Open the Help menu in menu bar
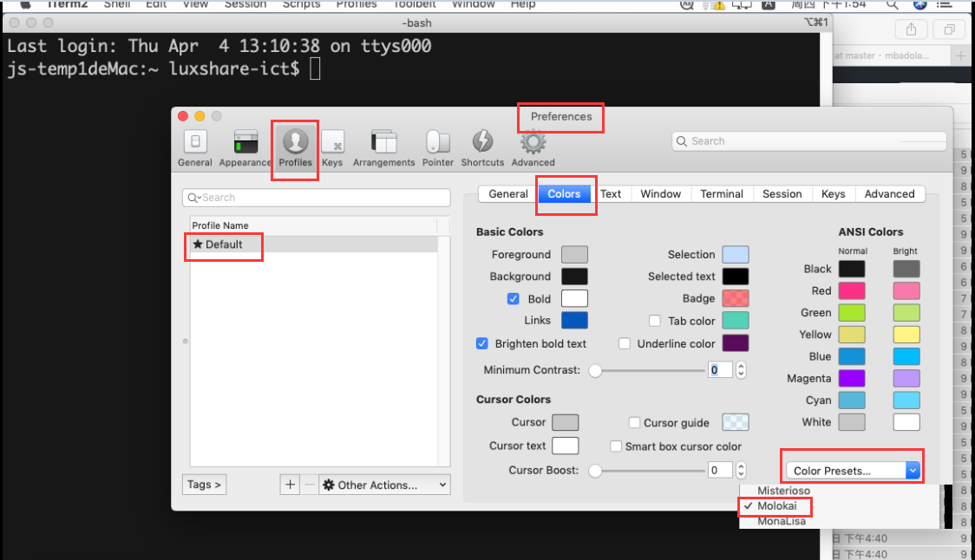 pyautogui.click(x=523, y=4)
